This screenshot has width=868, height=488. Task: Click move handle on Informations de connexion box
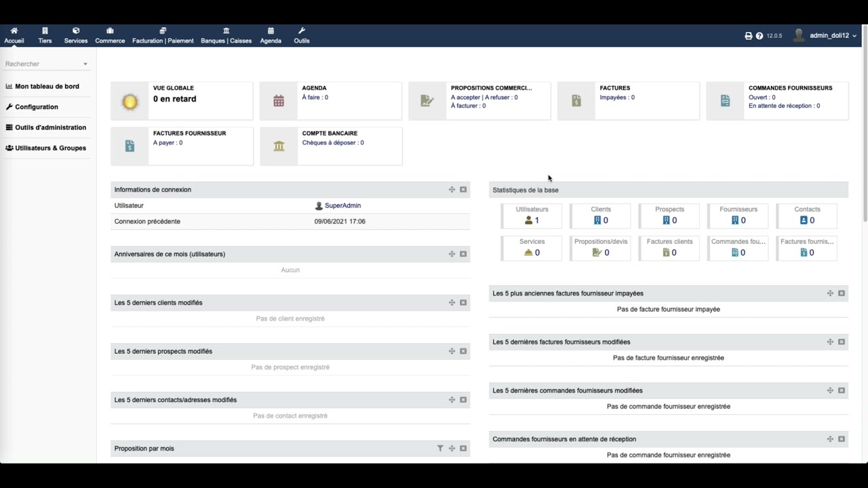tap(452, 190)
